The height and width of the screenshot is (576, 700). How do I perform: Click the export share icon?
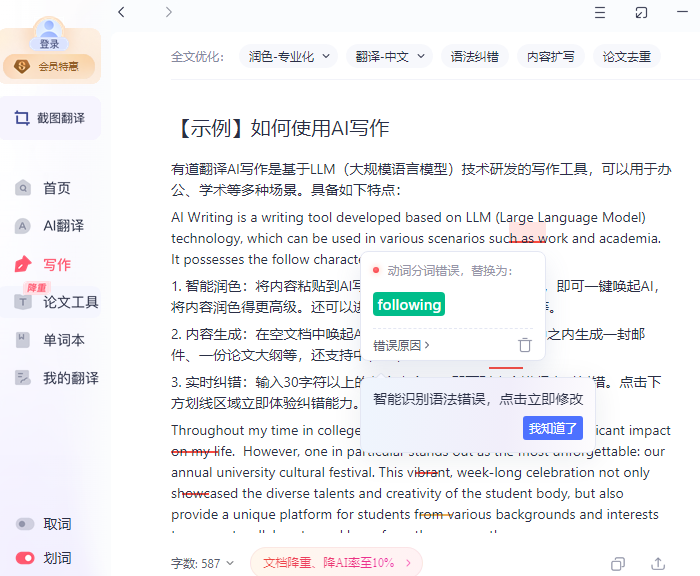click(x=658, y=564)
